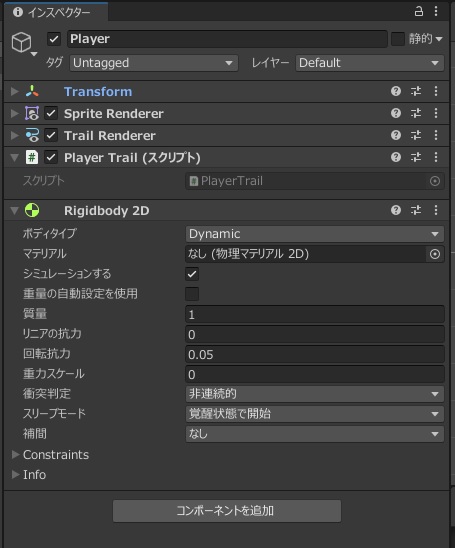Open Trail Renderer three-dot options menu
This screenshot has height=548, width=455.
[x=436, y=135]
